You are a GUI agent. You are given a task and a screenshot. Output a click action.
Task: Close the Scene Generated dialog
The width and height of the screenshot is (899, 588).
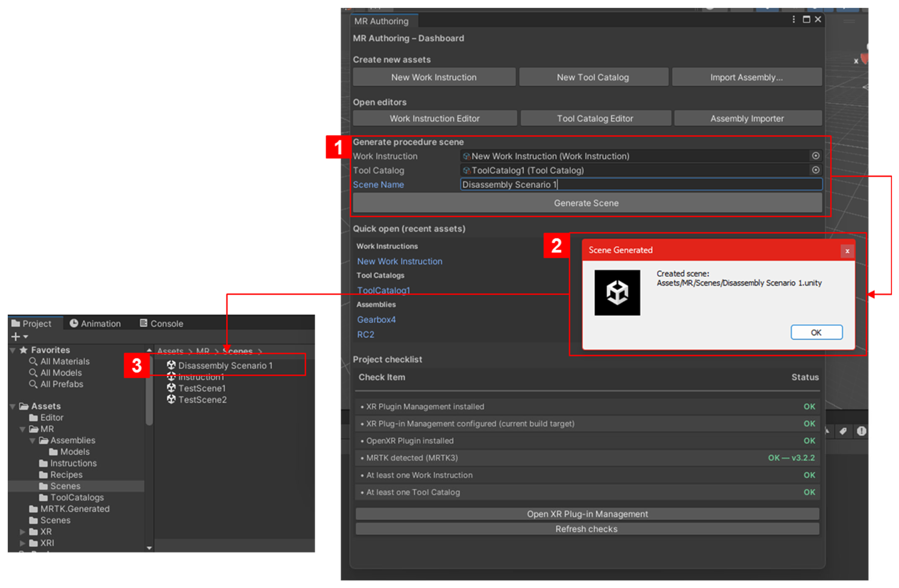coord(847,251)
